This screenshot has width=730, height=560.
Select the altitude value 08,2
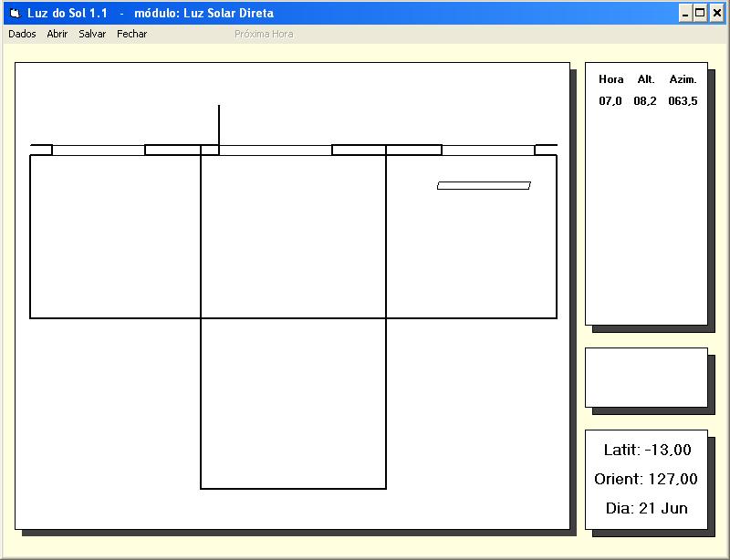click(x=645, y=101)
